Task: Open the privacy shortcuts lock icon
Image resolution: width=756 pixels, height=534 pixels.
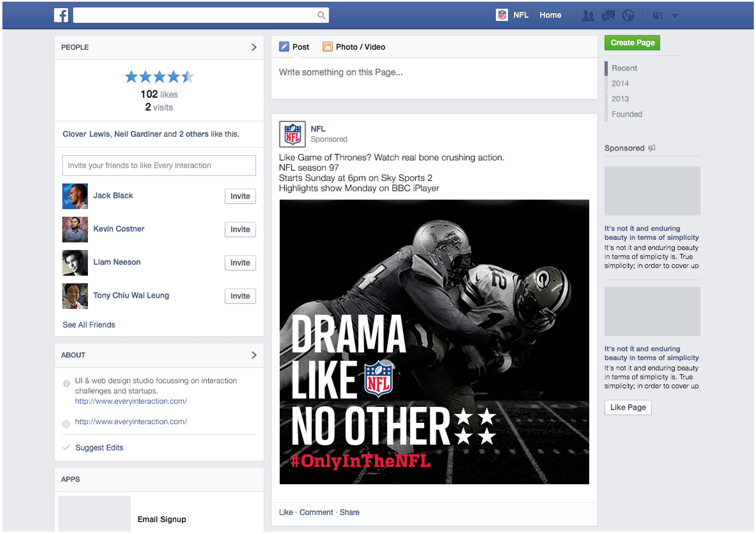Action: (657, 16)
